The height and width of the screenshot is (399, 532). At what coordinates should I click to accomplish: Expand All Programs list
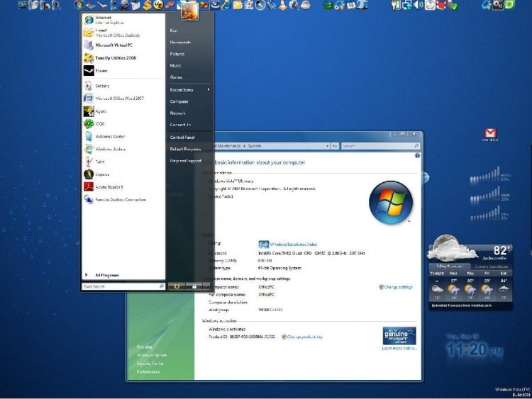(123, 275)
